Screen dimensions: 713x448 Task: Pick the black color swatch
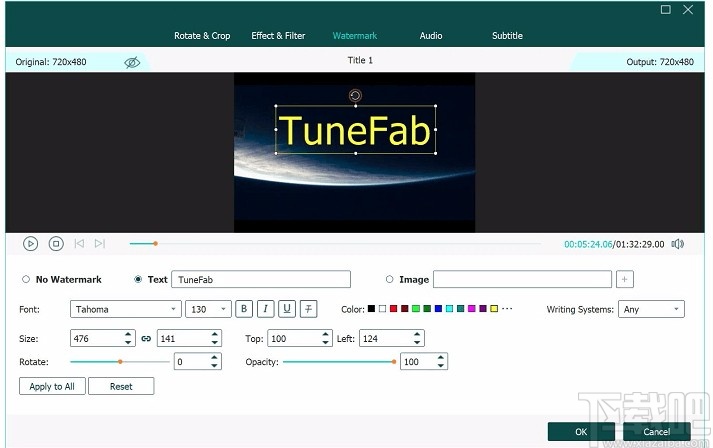click(x=372, y=309)
